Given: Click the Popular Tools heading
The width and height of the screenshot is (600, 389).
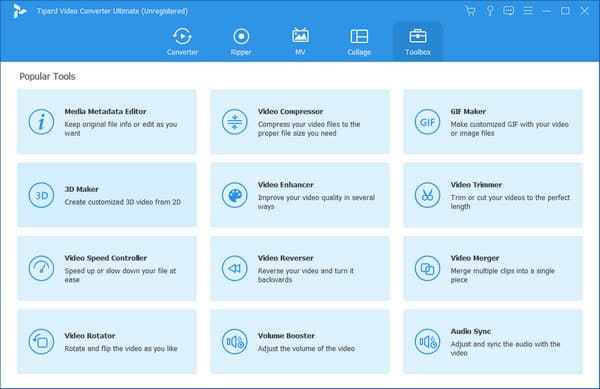Looking at the screenshot, I should [47, 76].
